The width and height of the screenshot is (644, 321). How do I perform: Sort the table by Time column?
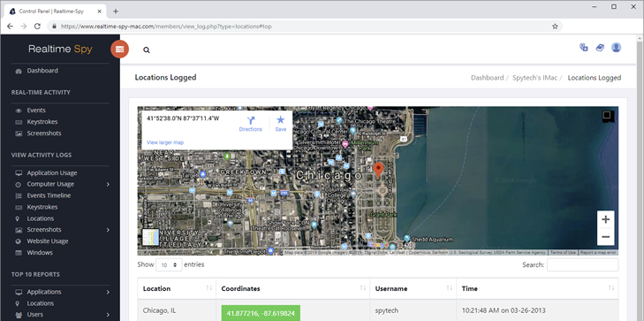point(537,288)
